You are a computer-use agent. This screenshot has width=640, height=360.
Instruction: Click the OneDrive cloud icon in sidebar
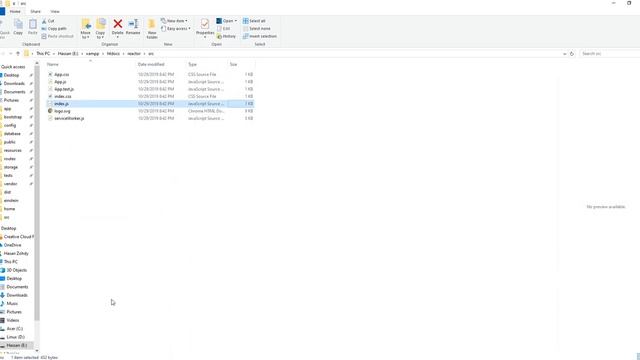pos(2,245)
